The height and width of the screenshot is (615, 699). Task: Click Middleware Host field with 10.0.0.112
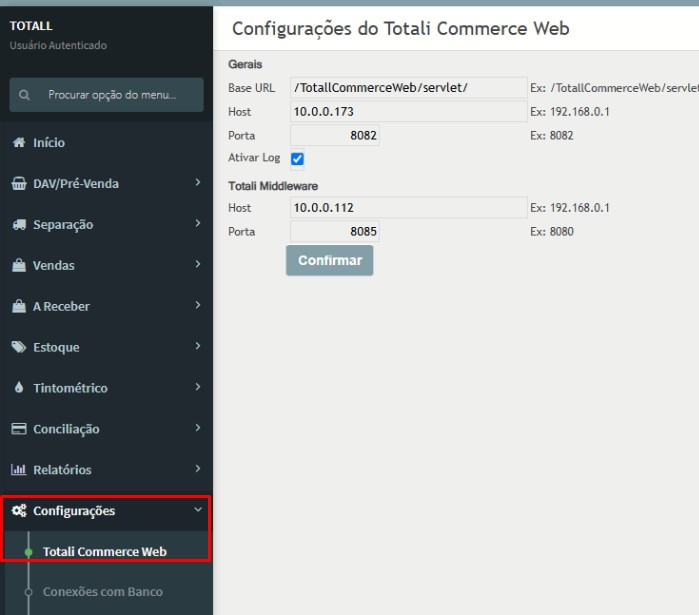(x=409, y=208)
